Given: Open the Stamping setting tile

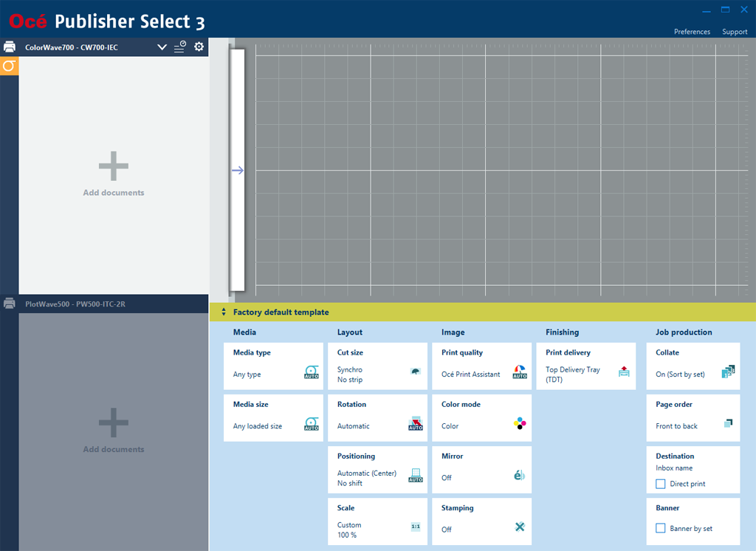Looking at the screenshot, I should [481, 521].
